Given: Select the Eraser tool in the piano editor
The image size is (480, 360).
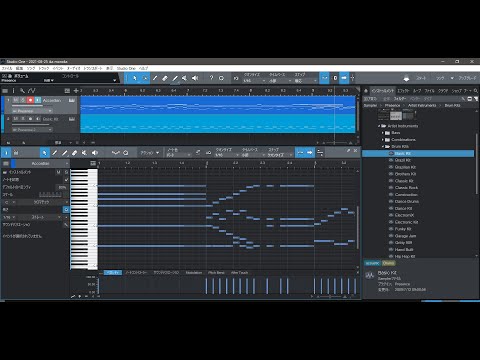Looking at the screenshot, I should click(x=75, y=153).
